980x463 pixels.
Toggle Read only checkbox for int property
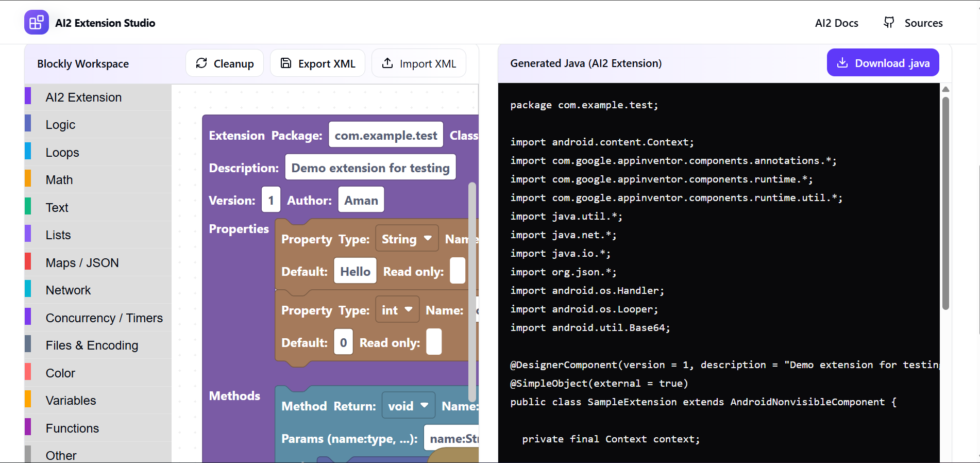[434, 342]
